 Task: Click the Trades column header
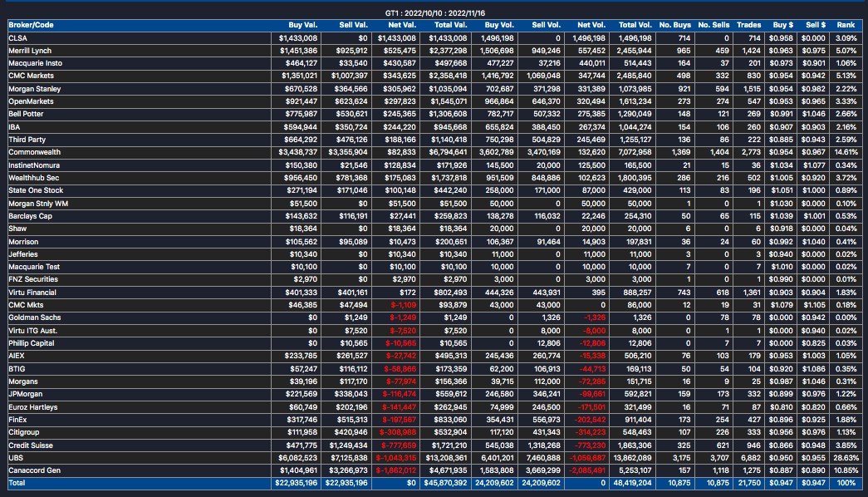(749, 25)
